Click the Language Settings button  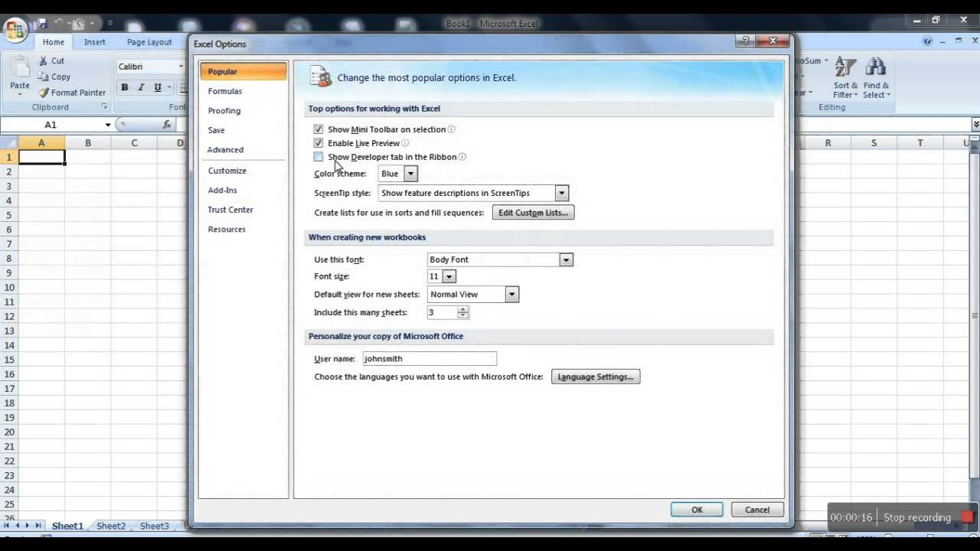click(596, 377)
